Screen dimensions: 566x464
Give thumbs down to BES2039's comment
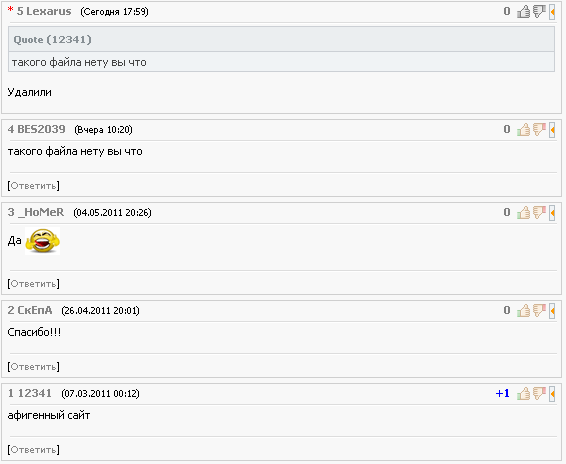(x=539, y=129)
